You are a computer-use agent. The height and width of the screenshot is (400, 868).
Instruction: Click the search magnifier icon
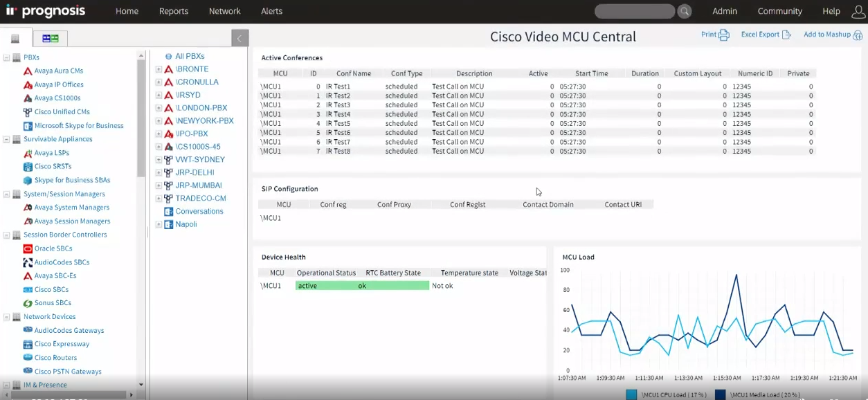pos(684,11)
